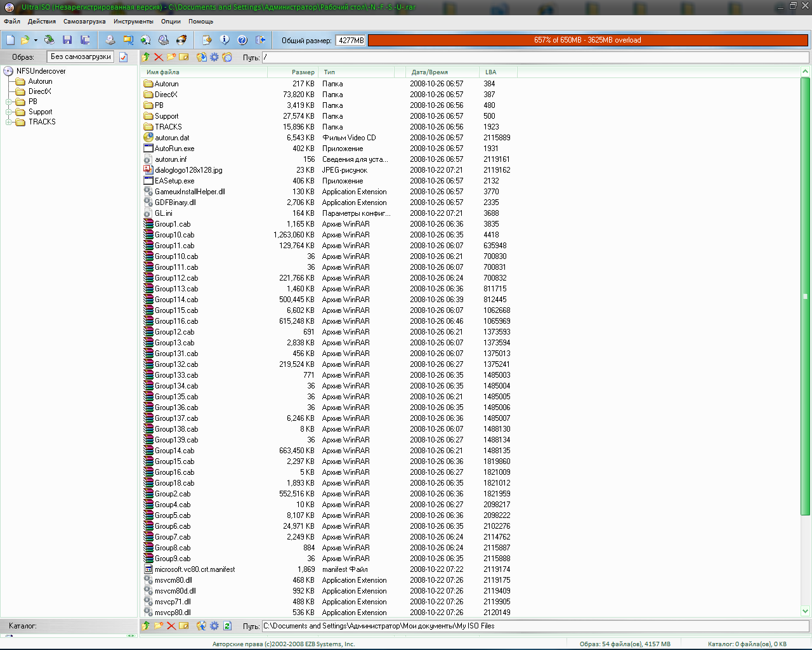Click the Help question mark icon
Viewport: 812px width, 650px height.
pos(242,40)
